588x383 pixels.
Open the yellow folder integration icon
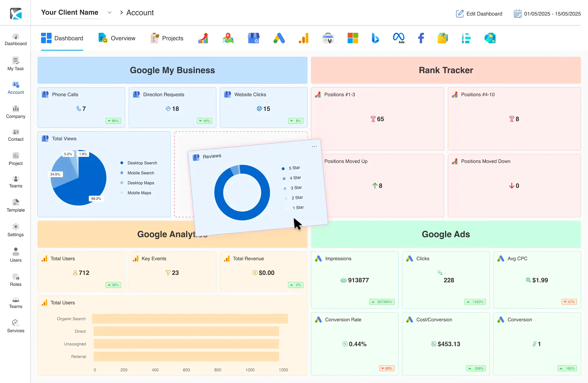[x=443, y=38]
